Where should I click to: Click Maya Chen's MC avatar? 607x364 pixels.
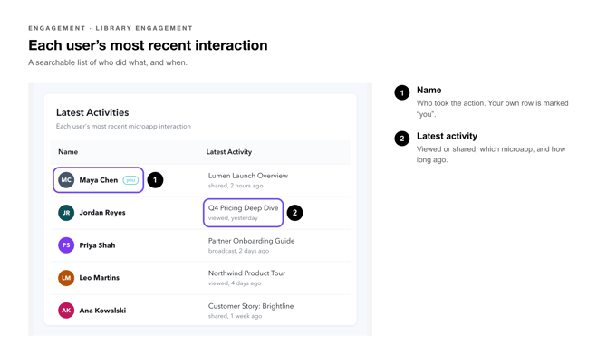(x=66, y=180)
